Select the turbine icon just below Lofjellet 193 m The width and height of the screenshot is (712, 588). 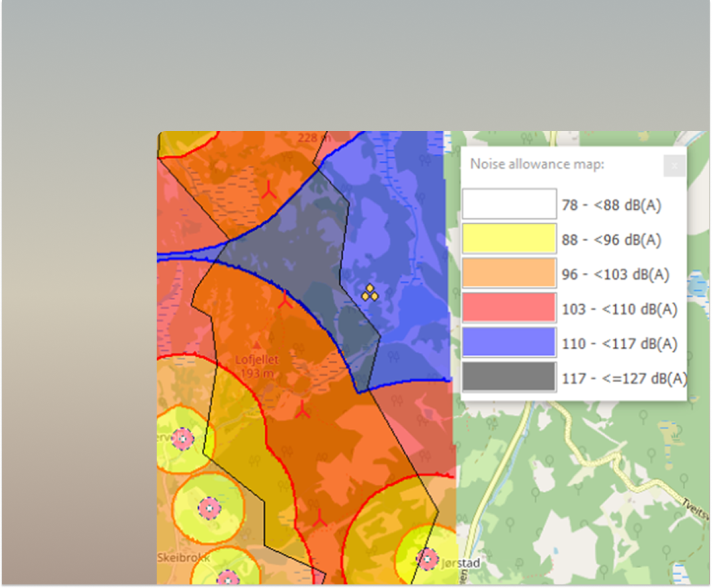pos(302,409)
